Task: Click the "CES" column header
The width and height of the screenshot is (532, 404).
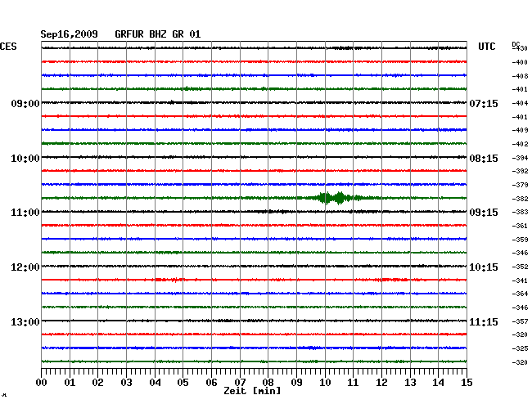Action: coord(8,47)
